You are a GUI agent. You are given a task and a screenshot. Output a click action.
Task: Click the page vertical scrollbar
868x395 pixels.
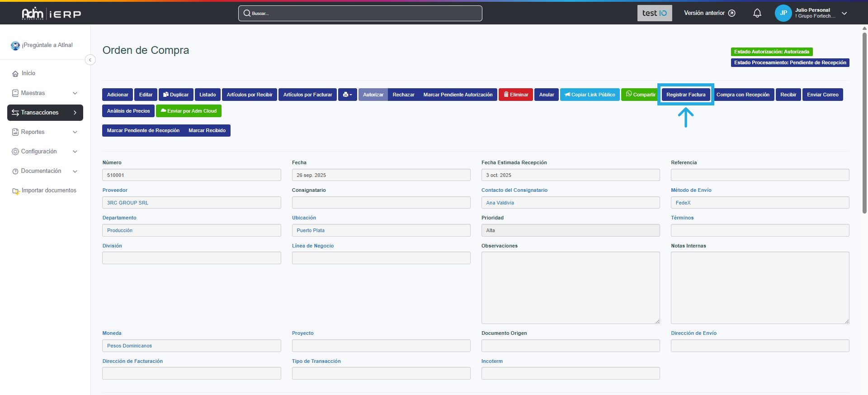(x=864, y=122)
